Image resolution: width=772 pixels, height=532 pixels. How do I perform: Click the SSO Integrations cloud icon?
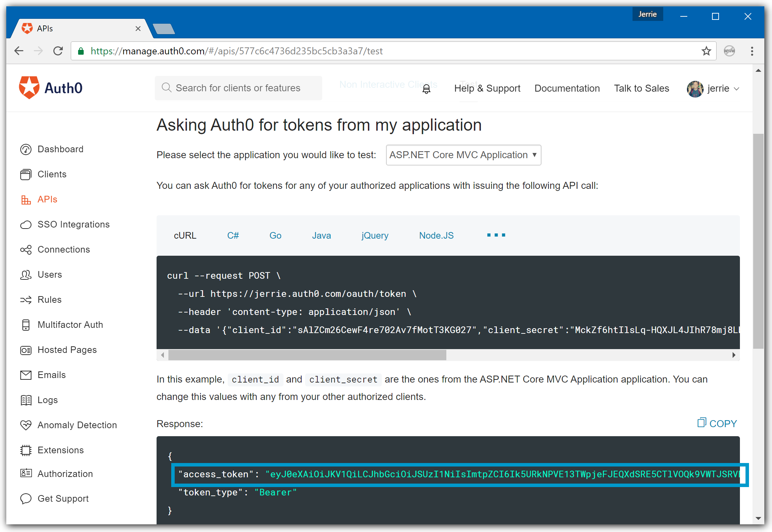coord(26,225)
